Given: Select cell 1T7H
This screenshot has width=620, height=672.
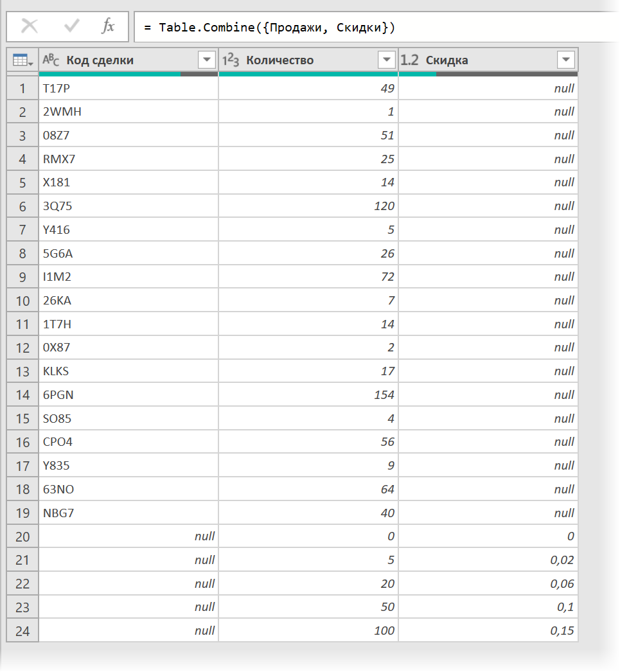Looking at the screenshot, I should [x=128, y=324].
